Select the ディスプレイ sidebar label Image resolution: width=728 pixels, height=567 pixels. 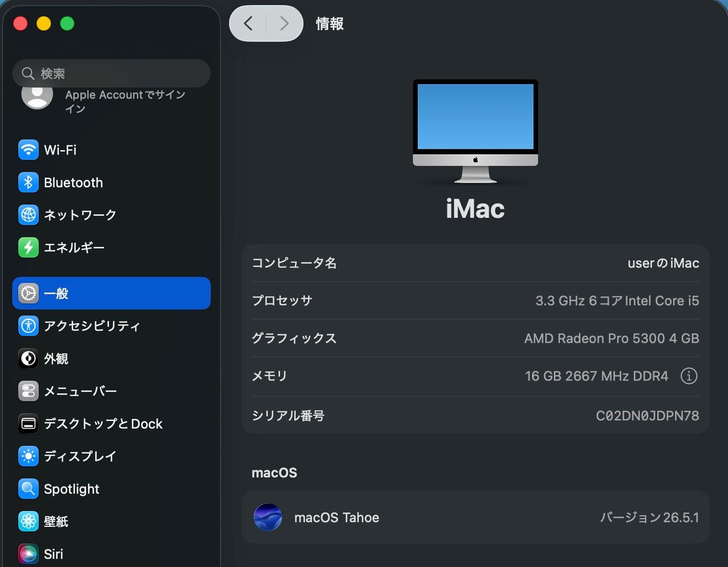[x=80, y=456]
